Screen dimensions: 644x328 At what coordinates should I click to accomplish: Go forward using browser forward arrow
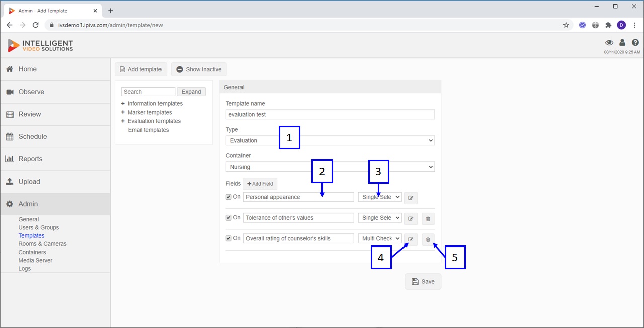point(22,25)
